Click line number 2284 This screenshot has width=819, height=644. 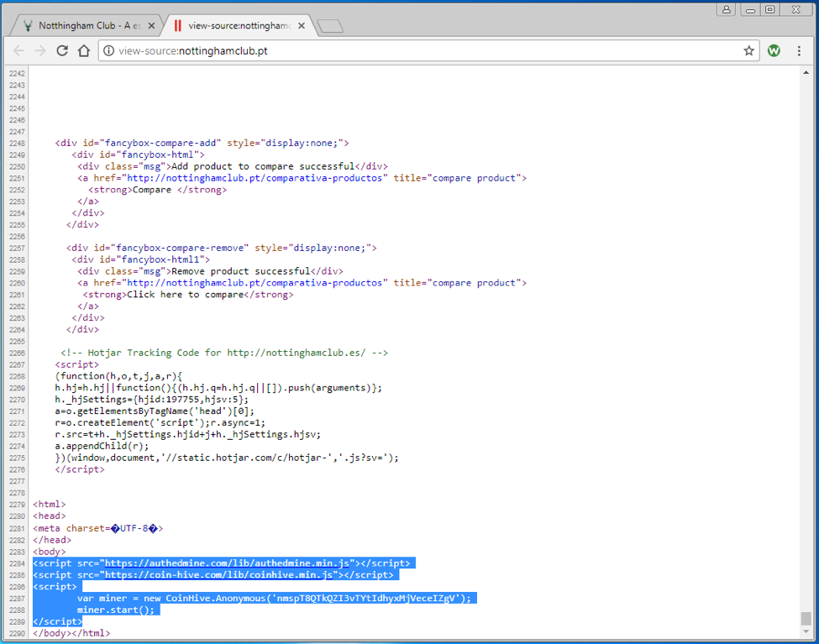18,563
